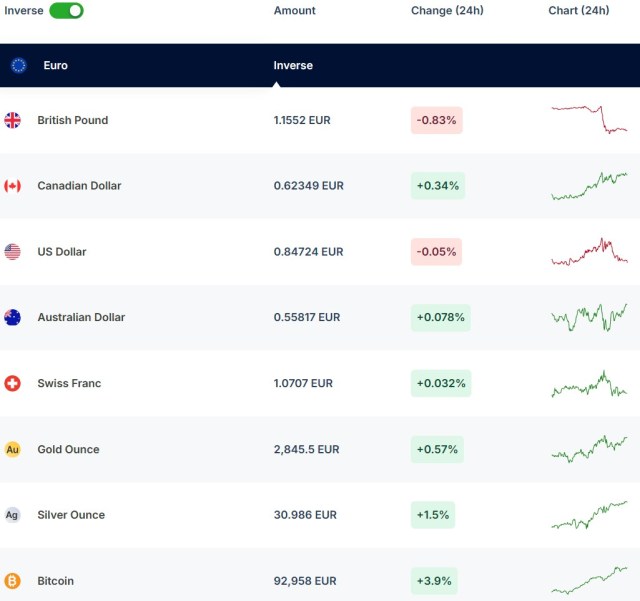Screen dimensions: 640x601
Task: Click the Silver Ounce Ag icon
Action: [13, 515]
